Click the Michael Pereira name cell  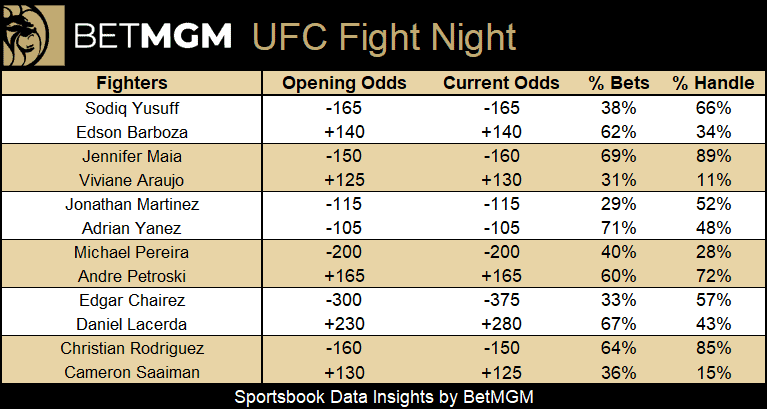tap(132, 252)
